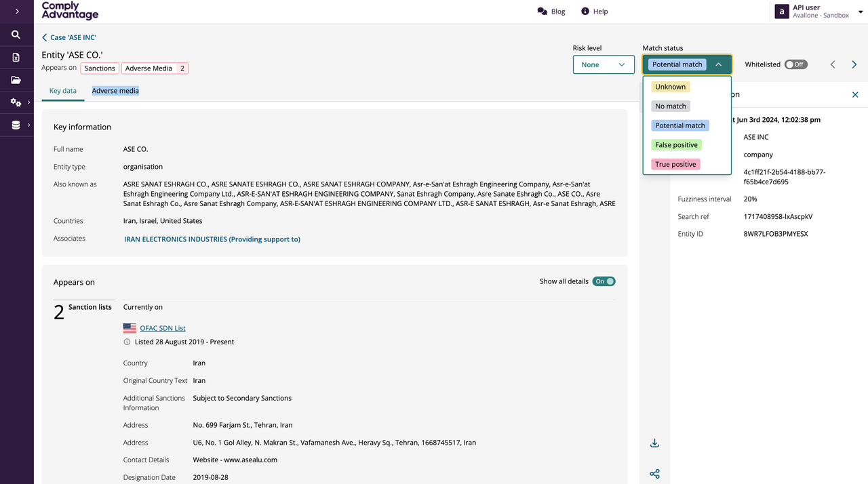This screenshot has width=868, height=484.
Task: Open the OFAC SDN List link
Action: coord(163,328)
